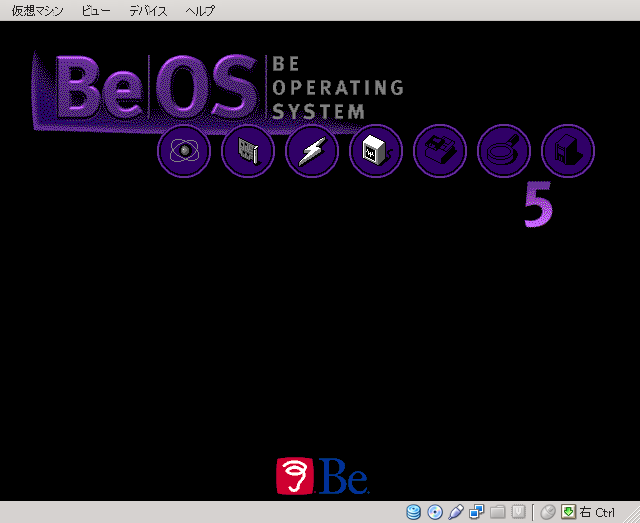This screenshot has height=523, width=640.
Task: Click the '右 Ctrl' host key label
Action: pyautogui.click(x=597, y=512)
